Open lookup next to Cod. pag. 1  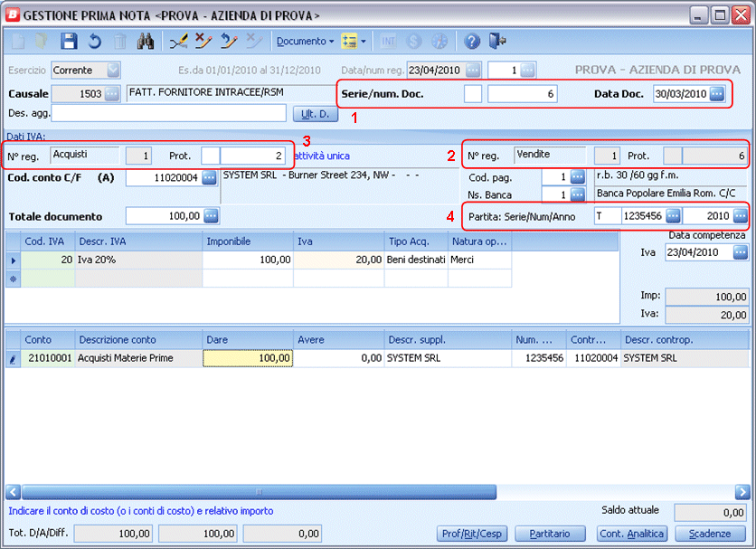click(578, 177)
